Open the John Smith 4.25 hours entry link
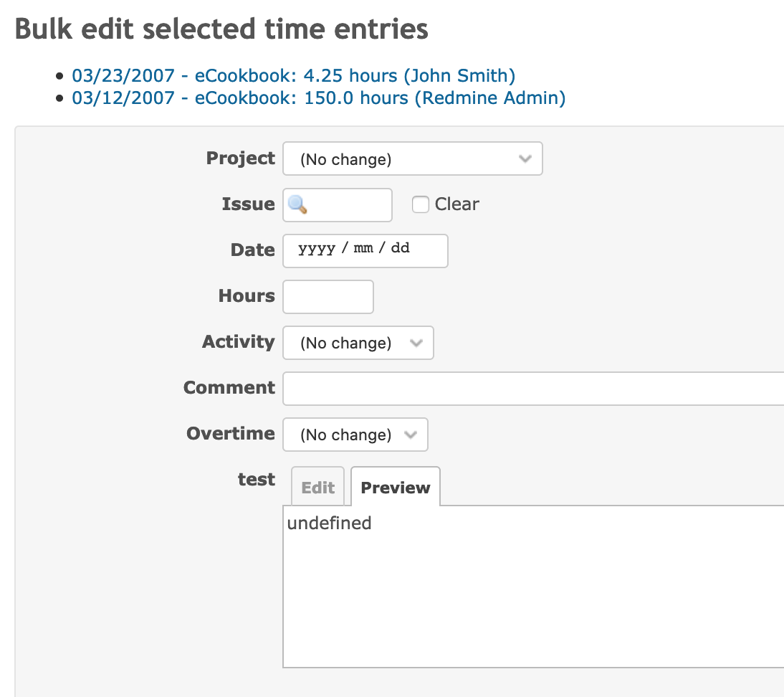784x697 pixels. (293, 75)
